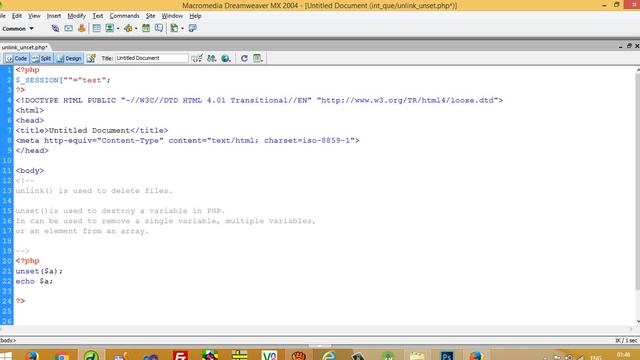The image size is (640, 360).
Task: Open the Insert menu
Action: pos(54,16)
